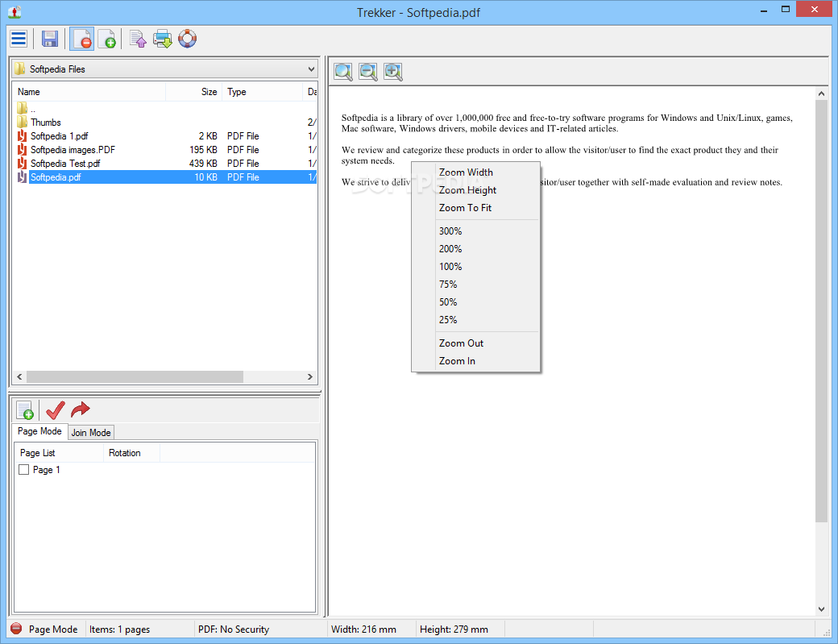Screen dimensions: 838x644
Task: Click the preview scroll up arrow
Action: click(821, 93)
